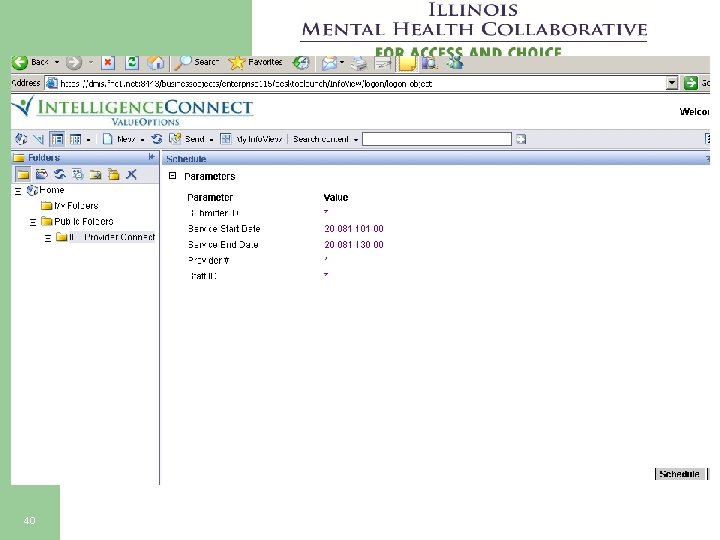
Task: Open the panel layout dropdown arrow
Action: point(88,140)
